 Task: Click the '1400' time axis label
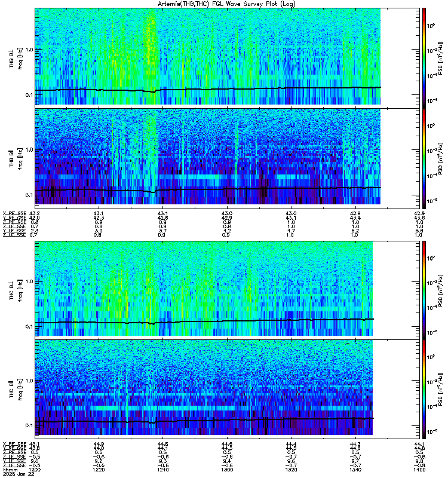tap(419, 470)
